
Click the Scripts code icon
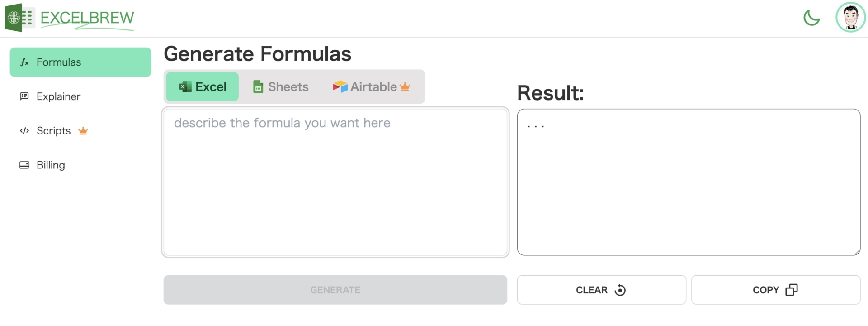point(24,131)
